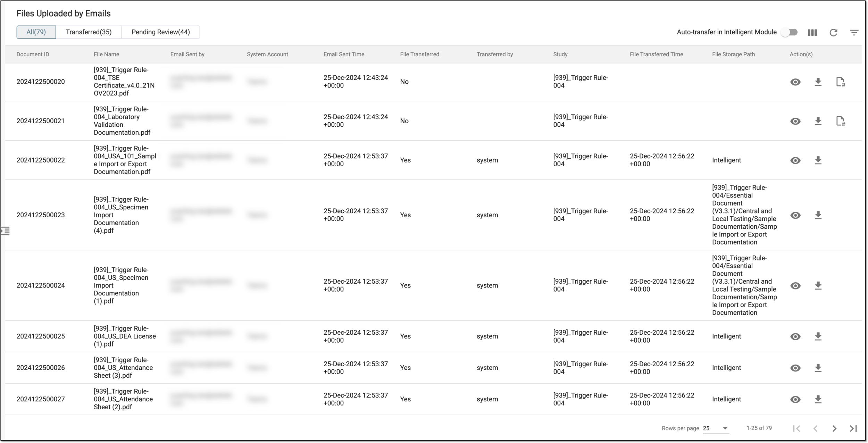View document 2024122500023 with eye icon

(795, 215)
